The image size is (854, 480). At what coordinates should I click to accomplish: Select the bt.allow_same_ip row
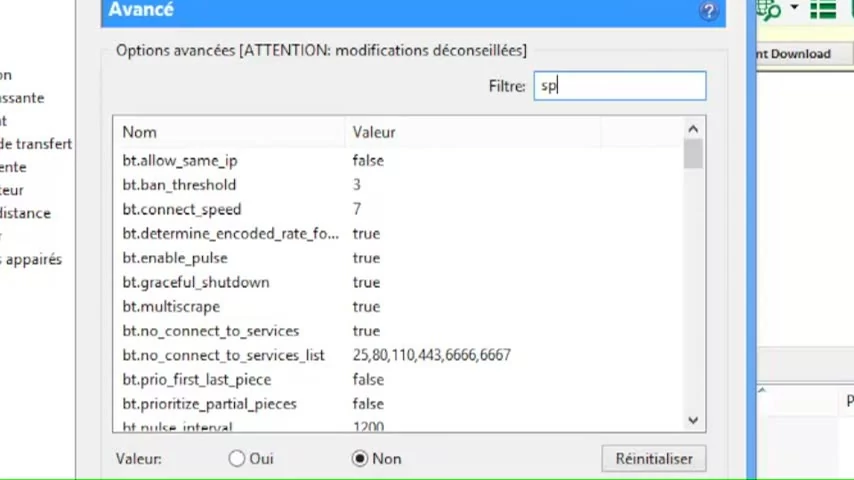[398, 161]
